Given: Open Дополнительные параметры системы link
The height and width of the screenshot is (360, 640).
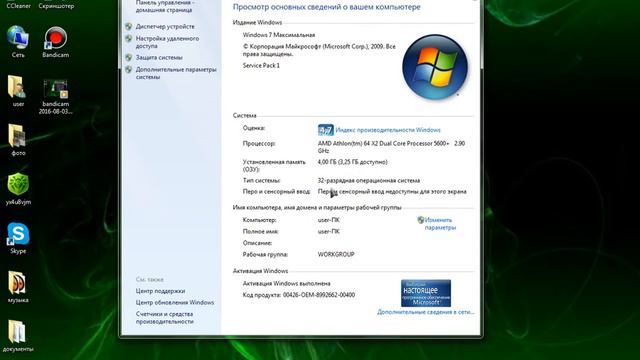Looking at the screenshot, I should [x=176, y=73].
